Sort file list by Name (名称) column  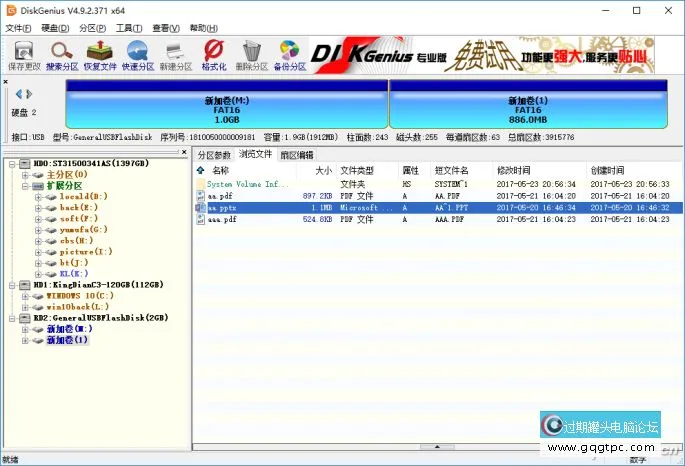point(220,170)
